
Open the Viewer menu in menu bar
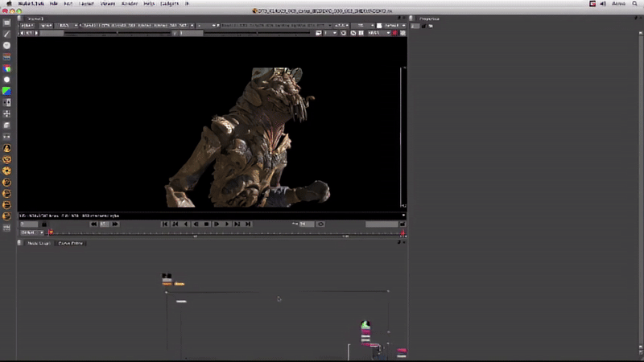click(107, 4)
